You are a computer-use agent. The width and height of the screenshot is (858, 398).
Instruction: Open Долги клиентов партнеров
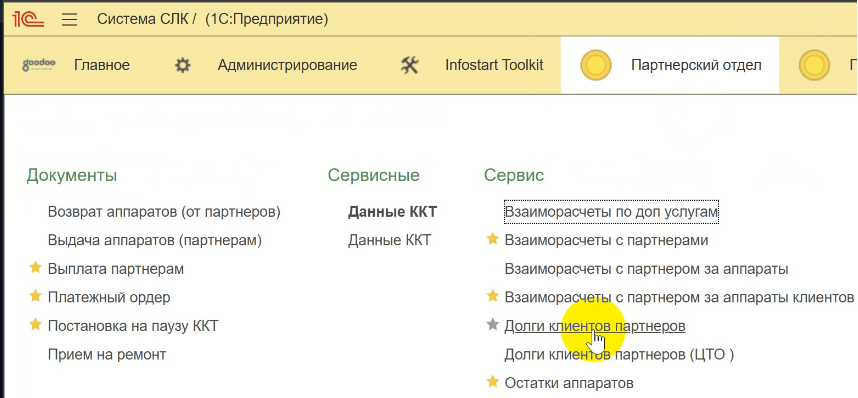coord(595,326)
